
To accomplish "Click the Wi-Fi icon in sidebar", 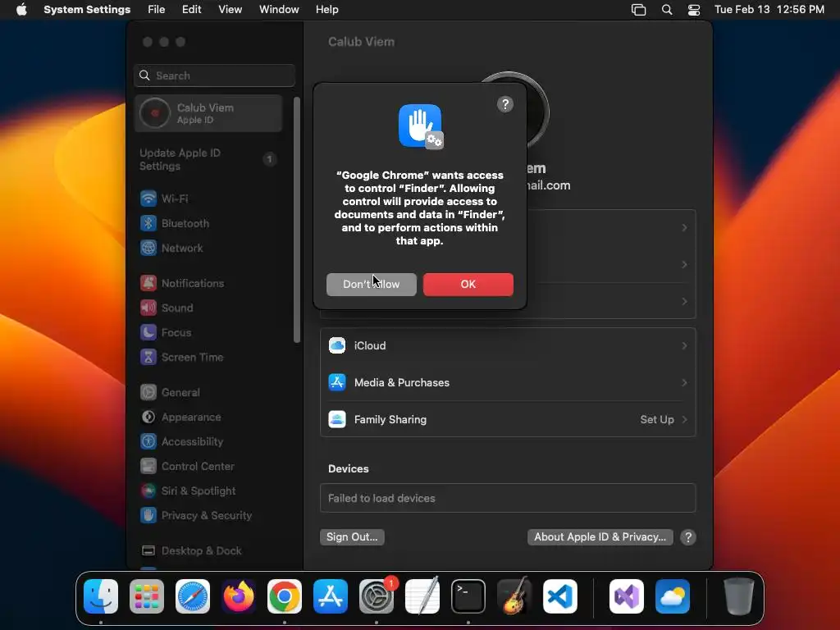I will point(148,199).
